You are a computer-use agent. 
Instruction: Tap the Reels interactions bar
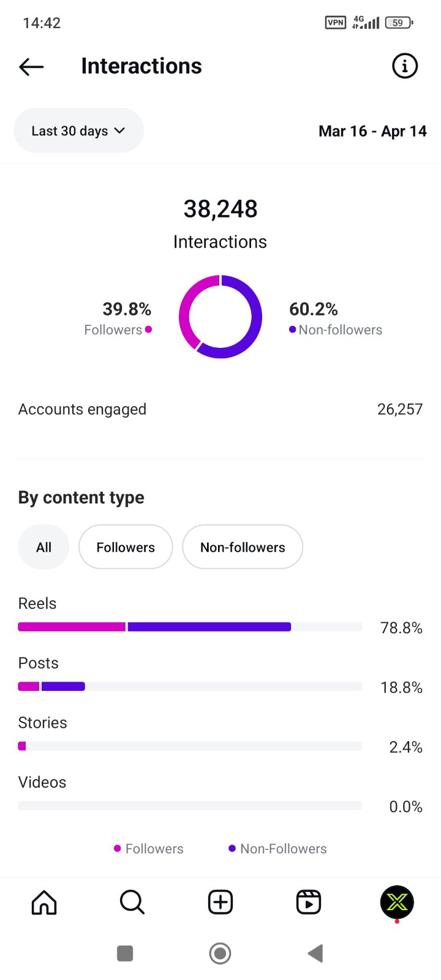pos(190,627)
